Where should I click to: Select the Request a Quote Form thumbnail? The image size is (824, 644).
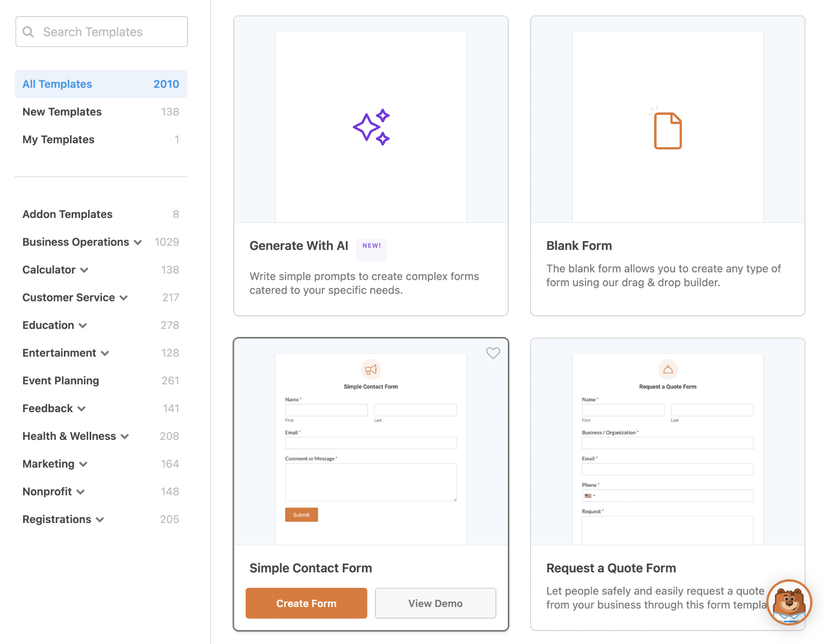tap(667, 448)
